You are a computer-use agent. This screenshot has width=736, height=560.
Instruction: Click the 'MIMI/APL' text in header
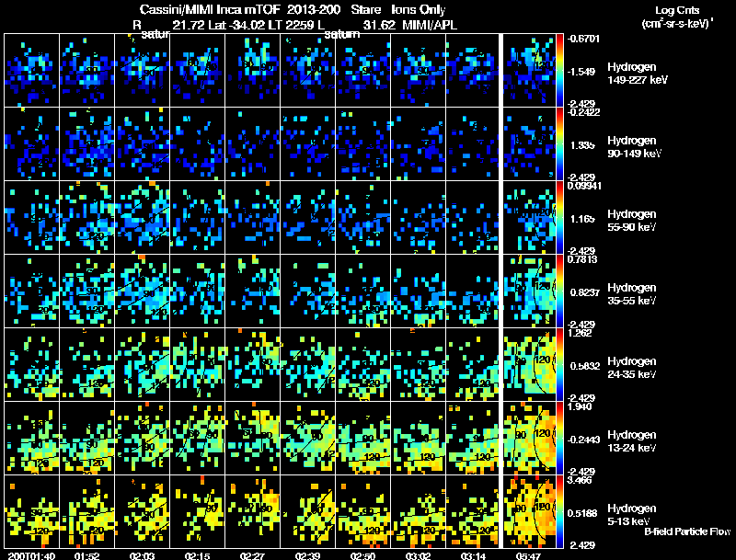click(430, 25)
